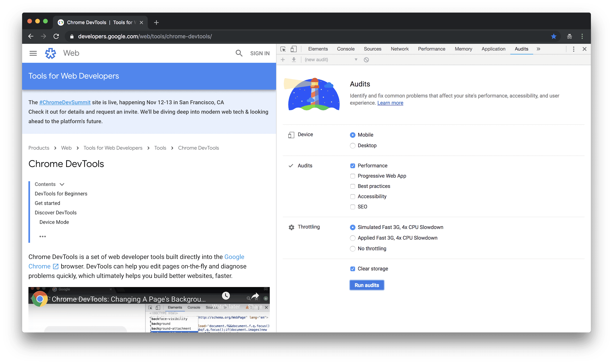Enable Progressive Web App audit checkbox
The height and width of the screenshot is (364, 613).
[x=352, y=176]
